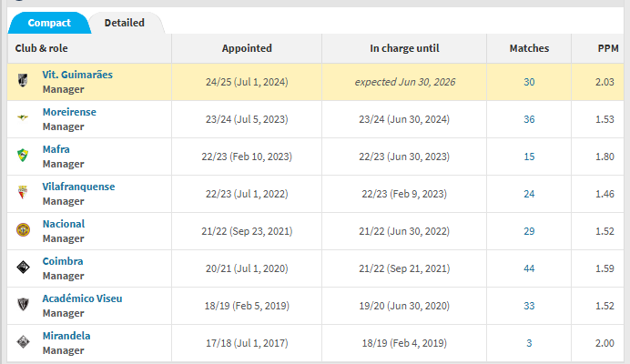Open the Moreirense club link

[x=69, y=112]
